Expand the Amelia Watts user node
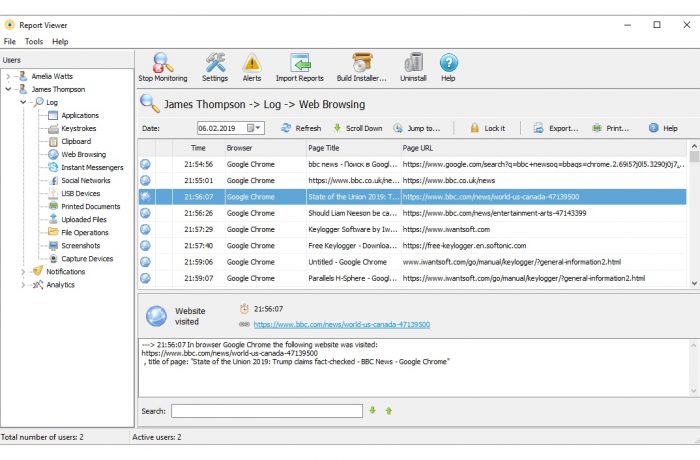The image size is (700, 460). [x=8, y=76]
